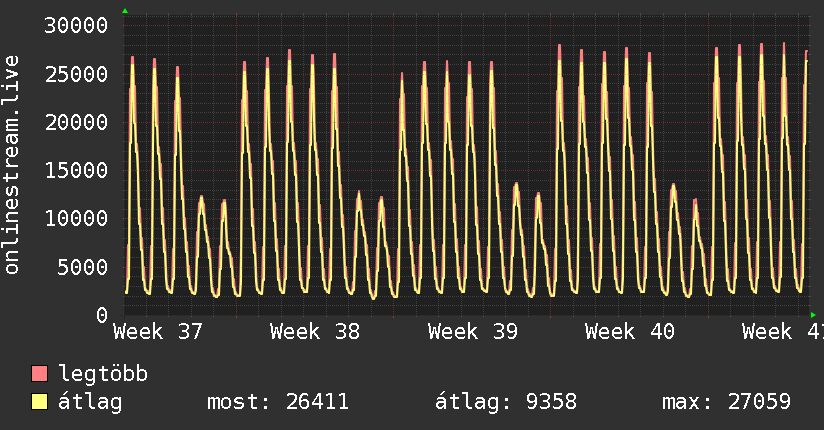Image resolution: width=824 pixels, height=430 pixels.
Task: Click the 'max: 27059' statistic
Action: click(726, 402)
